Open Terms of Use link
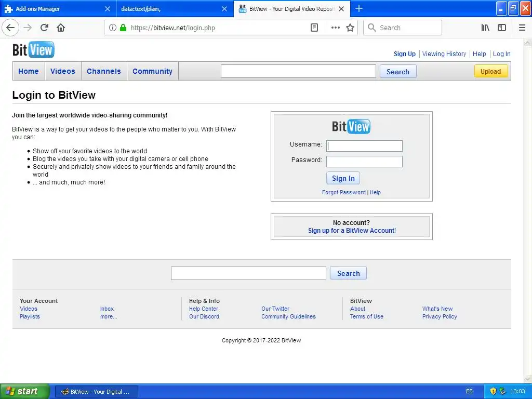This screenshot has height=399, width=532. click(x=367, y=316)
